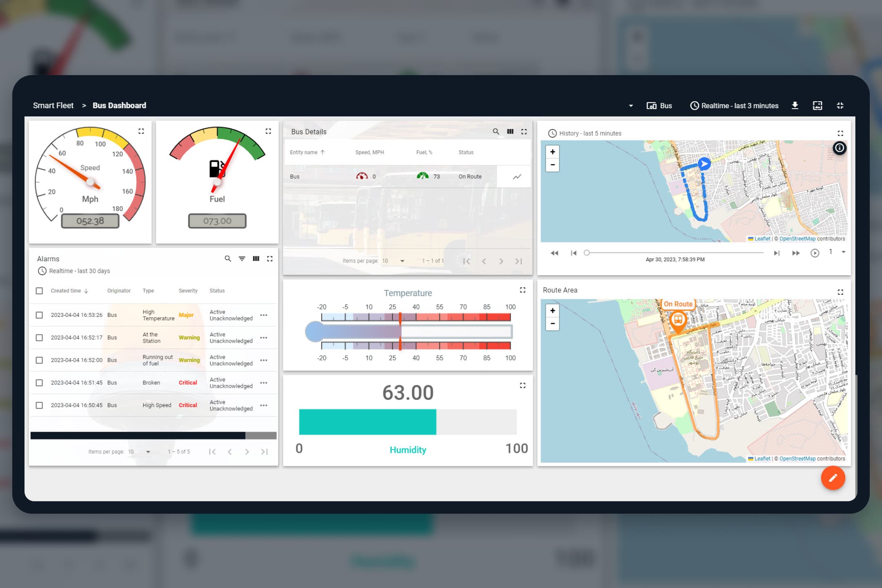Screen dimensions: 882x588
Task: Go to last page in Bus Details table
Action: pyautogui.click(x=519, y=261)
